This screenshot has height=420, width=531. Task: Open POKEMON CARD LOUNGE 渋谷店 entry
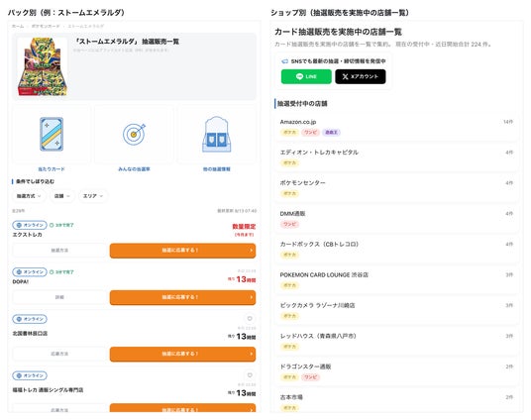pyautogui.click(x=396, y=279)
